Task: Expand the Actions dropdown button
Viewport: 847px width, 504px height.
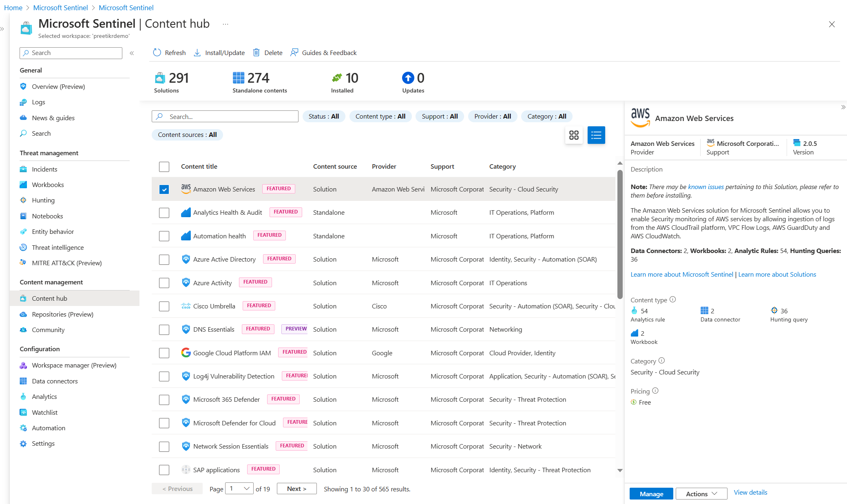Action: click(701, 493)
